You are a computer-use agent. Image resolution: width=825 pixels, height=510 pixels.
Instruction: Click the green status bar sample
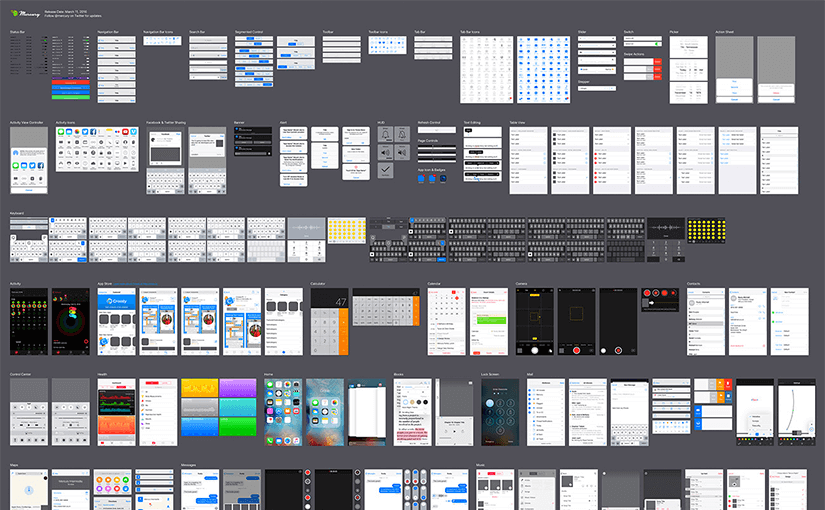[x=71, y=97]
